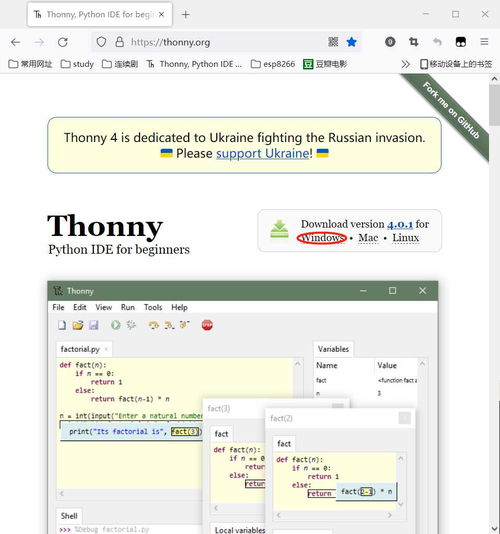Open the Firefox hamburger menu
Viewport: 500px width, 534px height.
click(x=484, y=42)
